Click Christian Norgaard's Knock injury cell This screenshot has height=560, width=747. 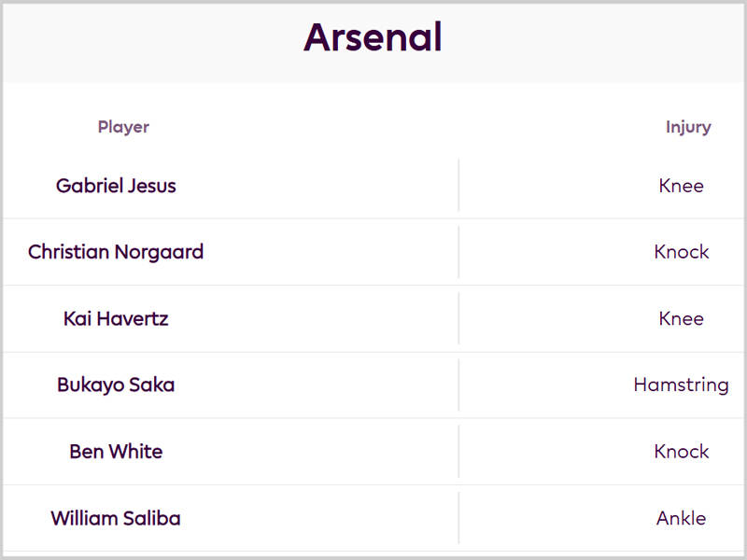pos(682,252)
